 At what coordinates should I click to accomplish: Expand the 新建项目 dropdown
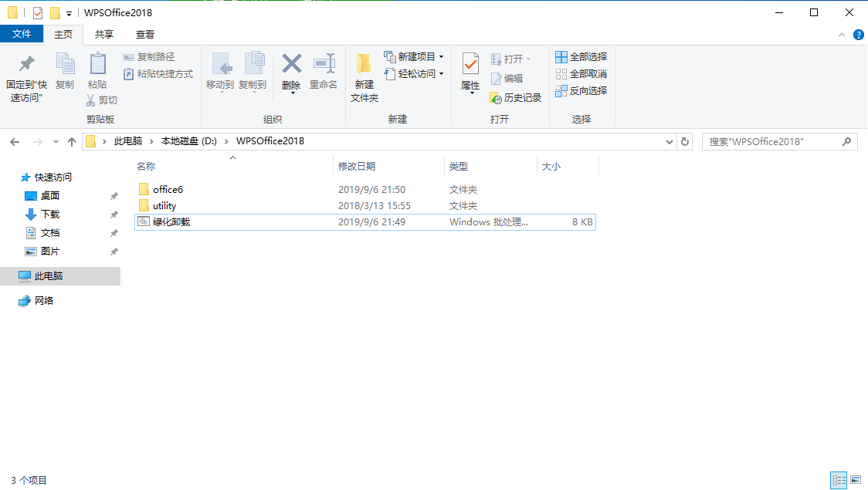[x=441, y=57]
